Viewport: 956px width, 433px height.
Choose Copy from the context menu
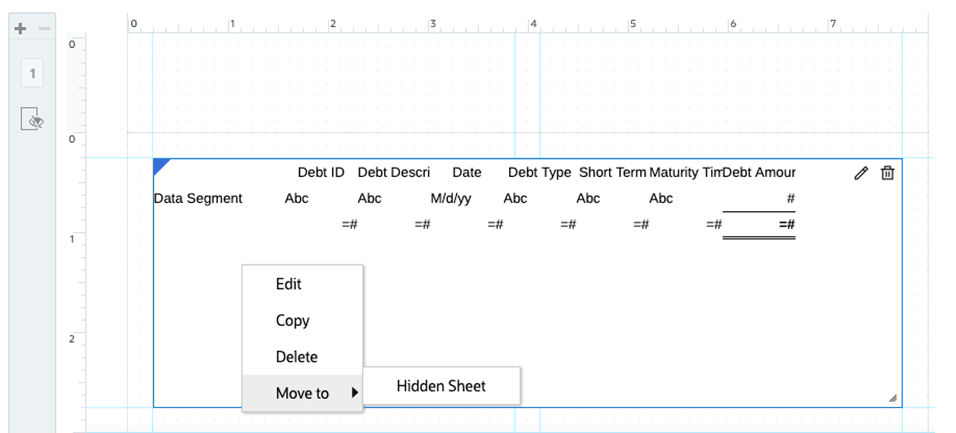pyautogui.click(x=292, y=320)
